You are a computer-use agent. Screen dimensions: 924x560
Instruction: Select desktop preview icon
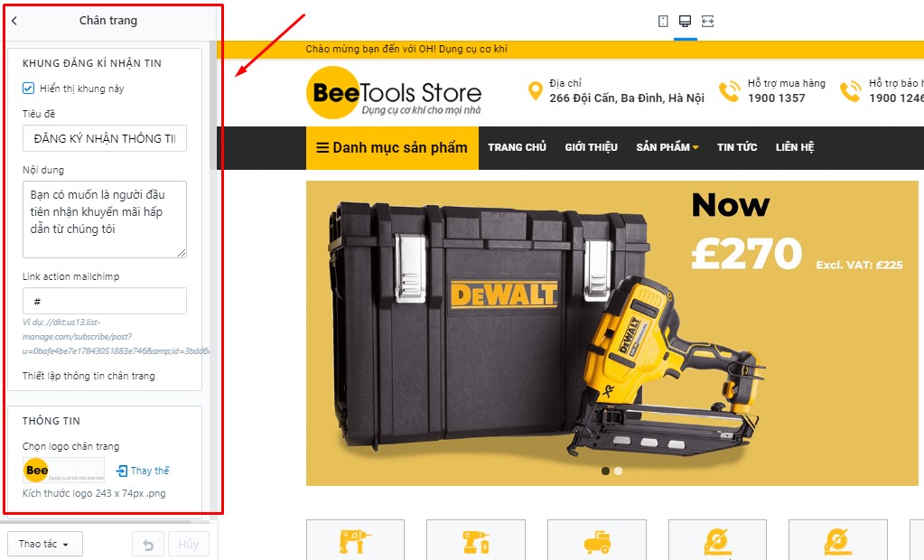coord(685,22)
